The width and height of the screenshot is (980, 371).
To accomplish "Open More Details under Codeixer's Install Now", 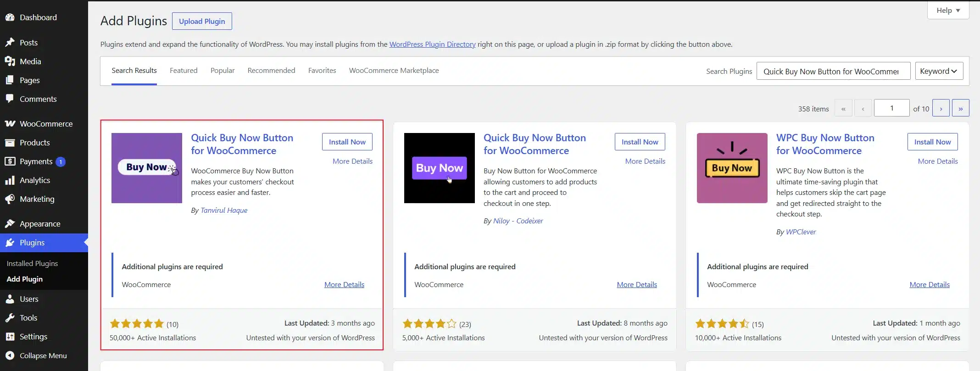I will point(645,161).
